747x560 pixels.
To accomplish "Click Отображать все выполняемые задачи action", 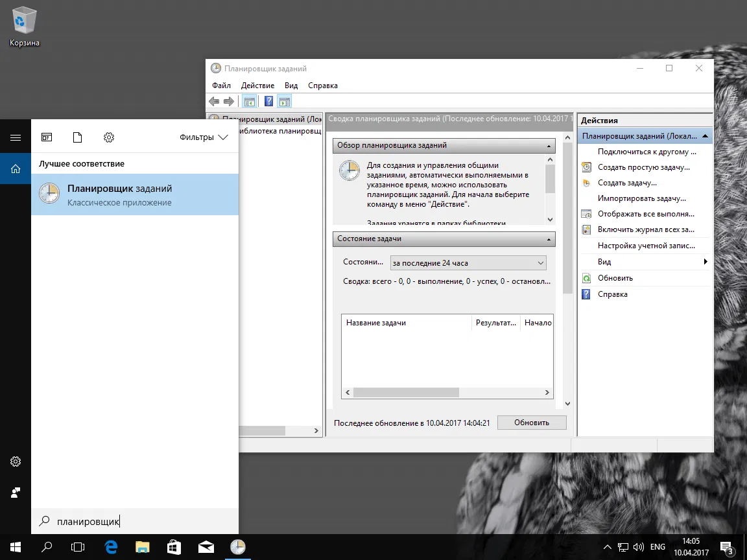I will tap(645, 214).
